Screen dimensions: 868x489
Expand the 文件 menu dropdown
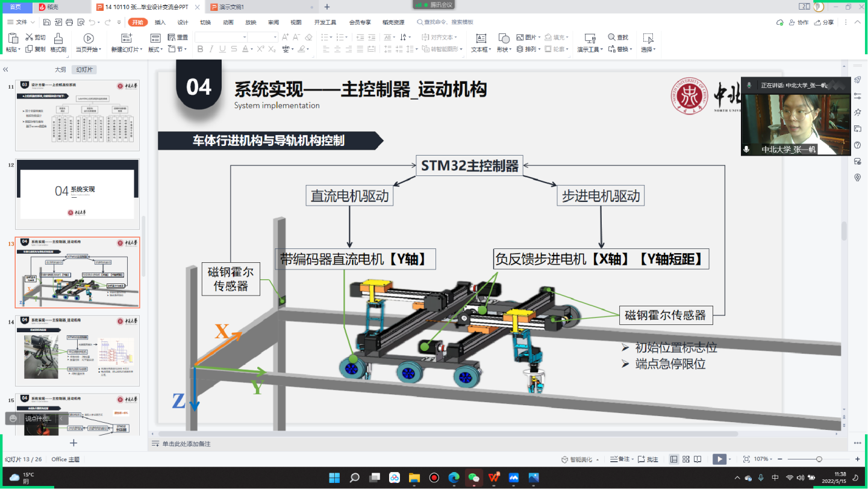coord(32,22)
